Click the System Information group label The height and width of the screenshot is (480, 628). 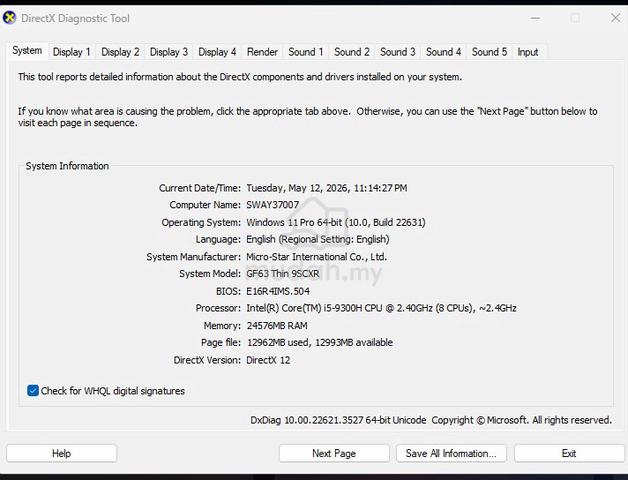pos(67,166)
